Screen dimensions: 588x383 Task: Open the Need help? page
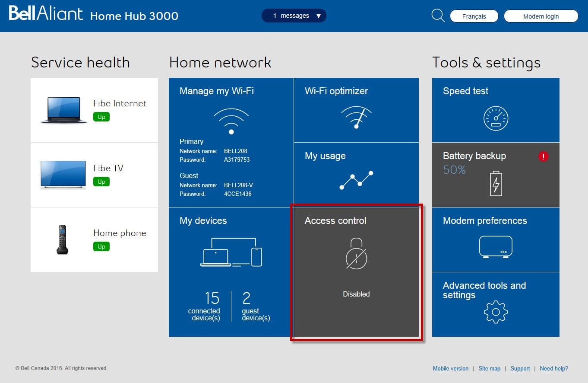coord(554,368)
